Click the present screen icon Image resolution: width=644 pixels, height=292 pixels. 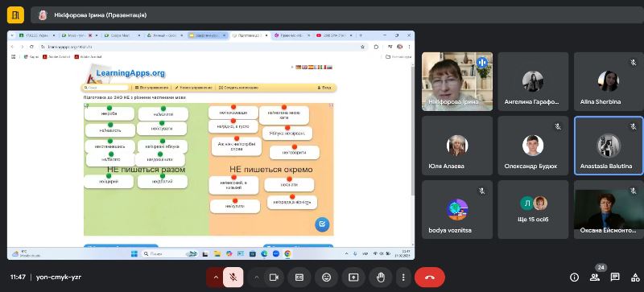point(353,278)
